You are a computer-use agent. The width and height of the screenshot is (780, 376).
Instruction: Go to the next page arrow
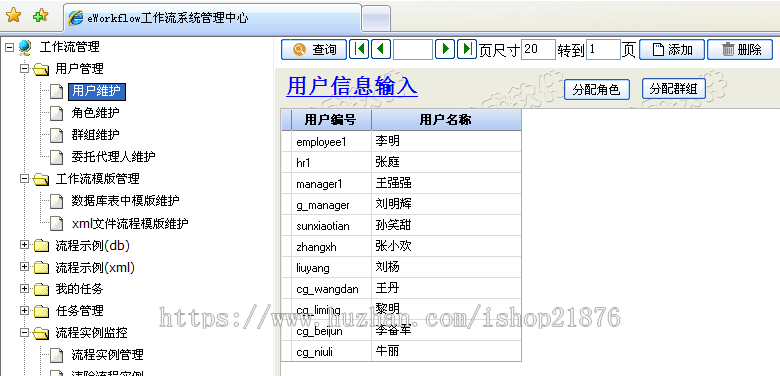pos(445,49)
